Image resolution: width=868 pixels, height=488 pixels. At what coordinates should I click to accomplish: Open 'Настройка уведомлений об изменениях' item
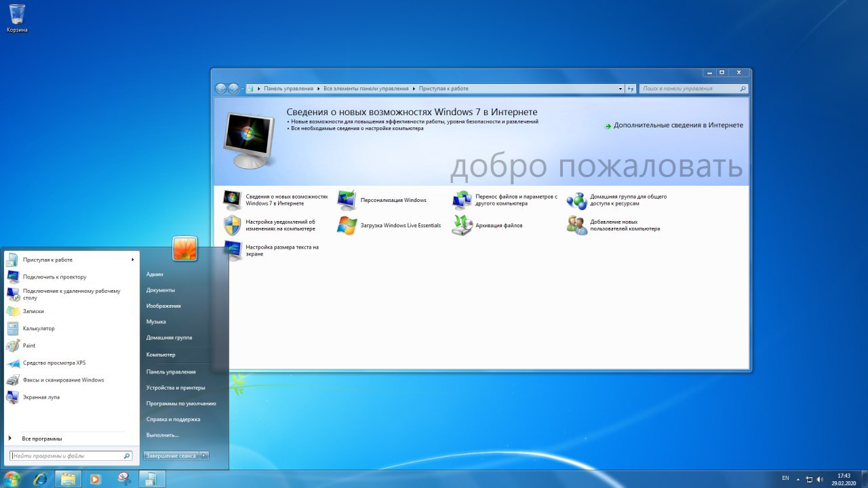[x=270, y=225]
